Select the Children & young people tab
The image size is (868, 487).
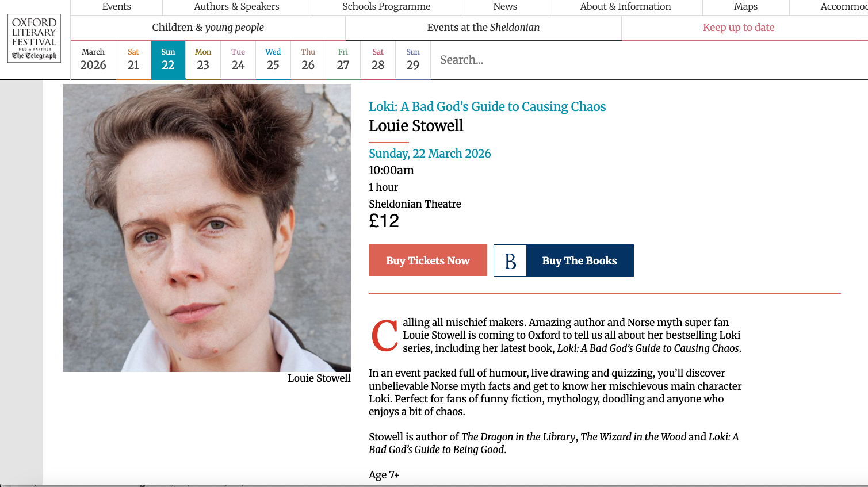coord(208,28)
